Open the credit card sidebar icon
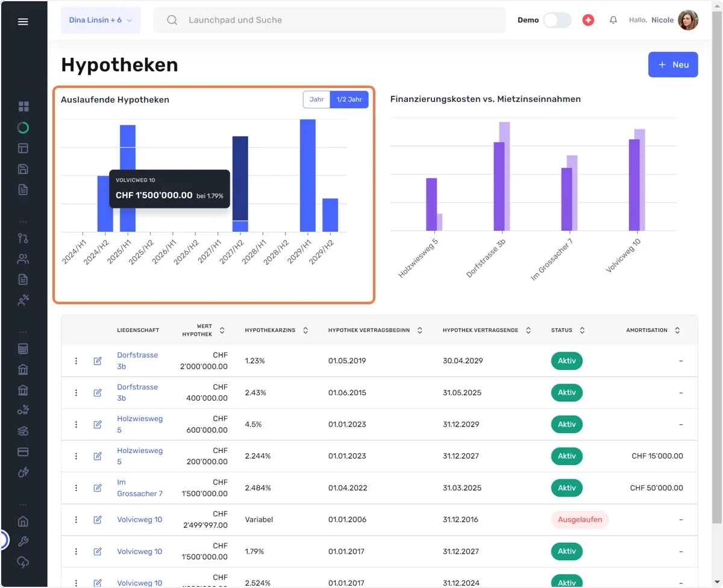Screen dimensions: 723x588 click(23, 452)
